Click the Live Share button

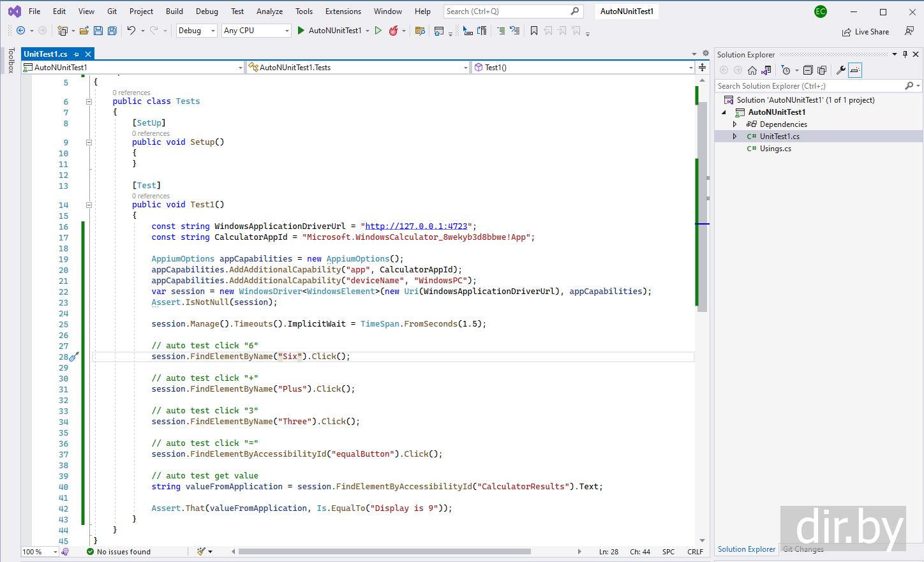point(865,32)
